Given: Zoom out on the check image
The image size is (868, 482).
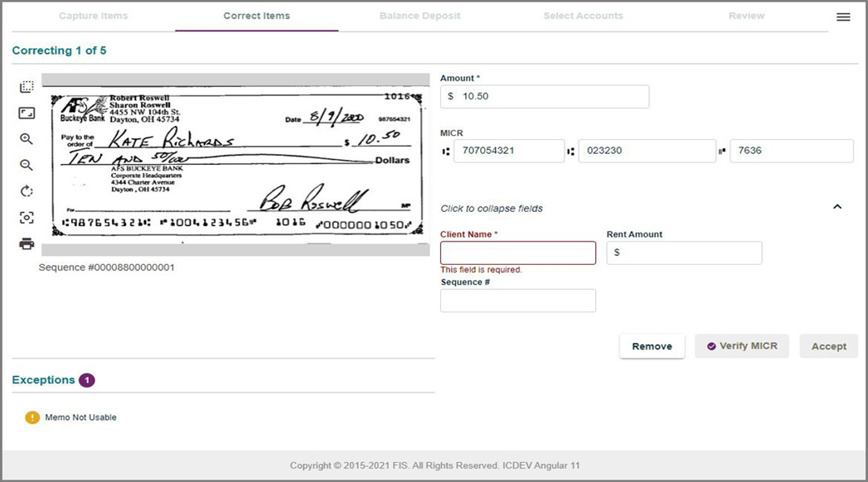Looking at the screenshot, I should pyautogui.click(x=27, y=165).
